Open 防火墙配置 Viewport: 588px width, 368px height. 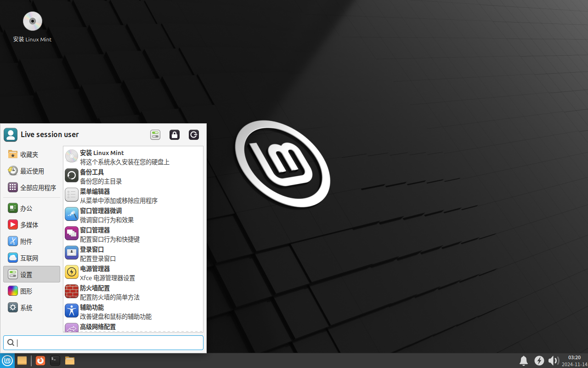click(x=133, y=293)
